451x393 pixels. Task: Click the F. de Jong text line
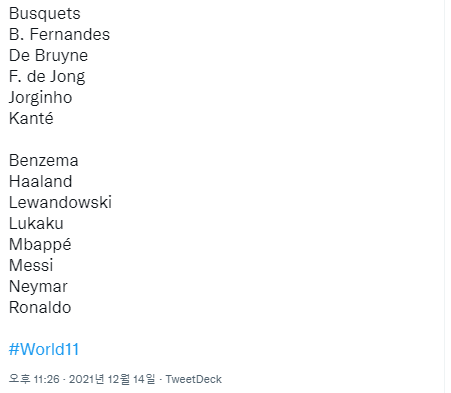pos(47,76)
